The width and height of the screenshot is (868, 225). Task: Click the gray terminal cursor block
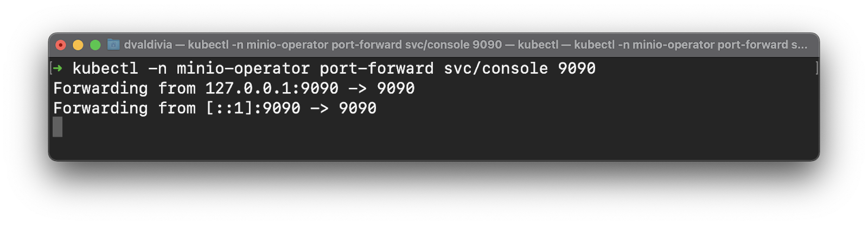pyautogui.click(x=58, y=127)
